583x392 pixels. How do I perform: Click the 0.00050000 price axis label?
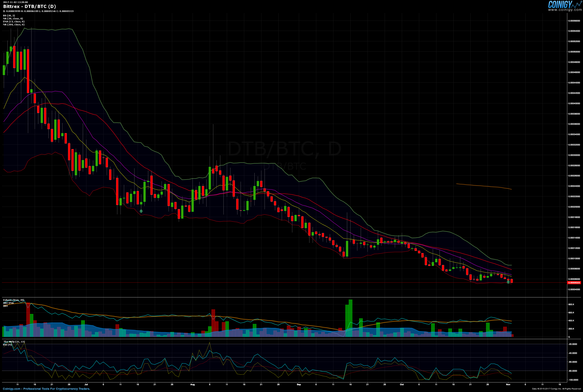click(x=574, y=52)
